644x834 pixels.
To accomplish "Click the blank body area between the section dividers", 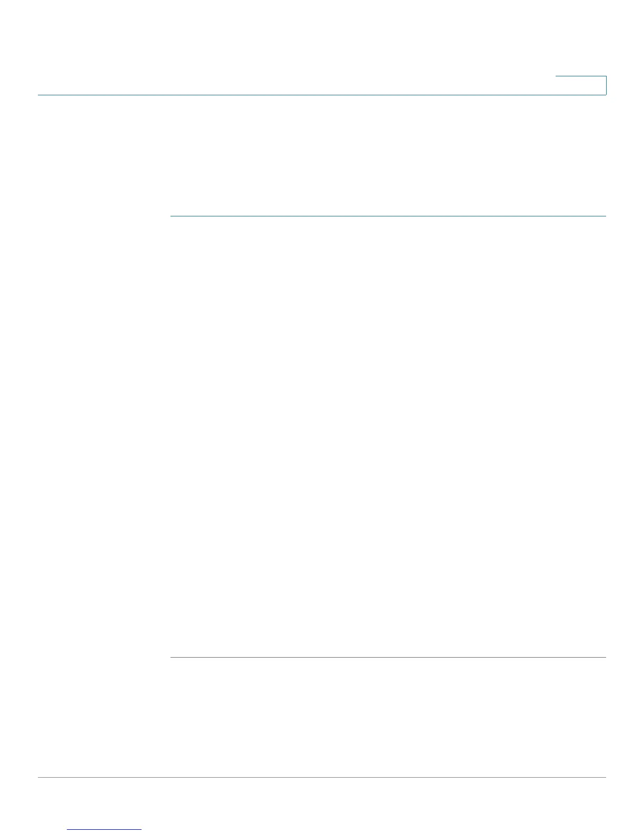I will pyautogui.click(x=388, y=436).
